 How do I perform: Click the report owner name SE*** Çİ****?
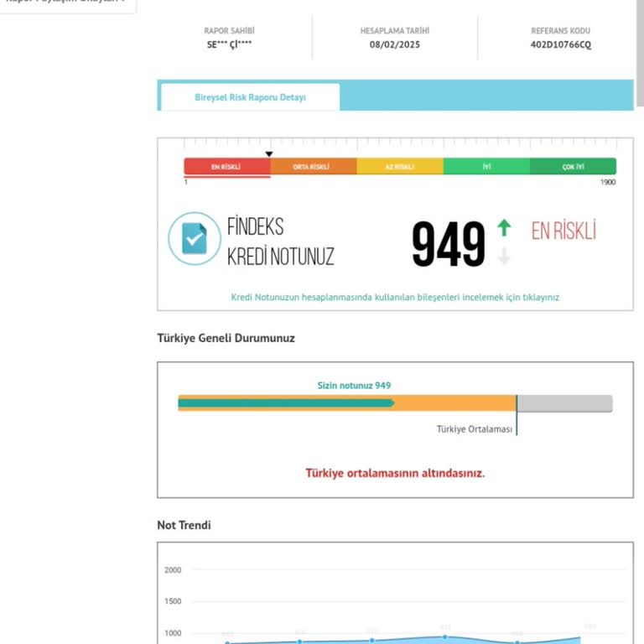click(x=229, y=44)
